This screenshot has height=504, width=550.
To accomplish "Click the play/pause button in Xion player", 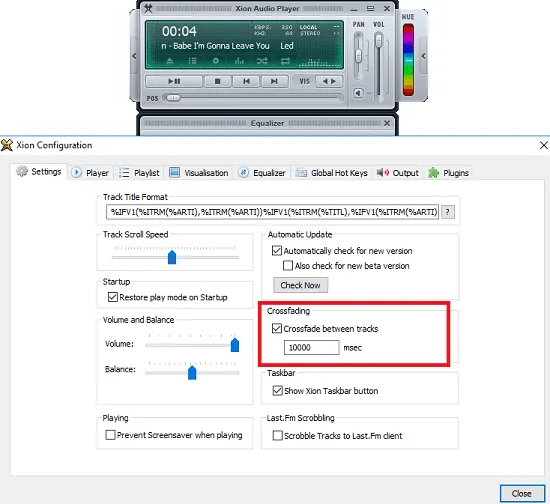I will coord(174,81).
